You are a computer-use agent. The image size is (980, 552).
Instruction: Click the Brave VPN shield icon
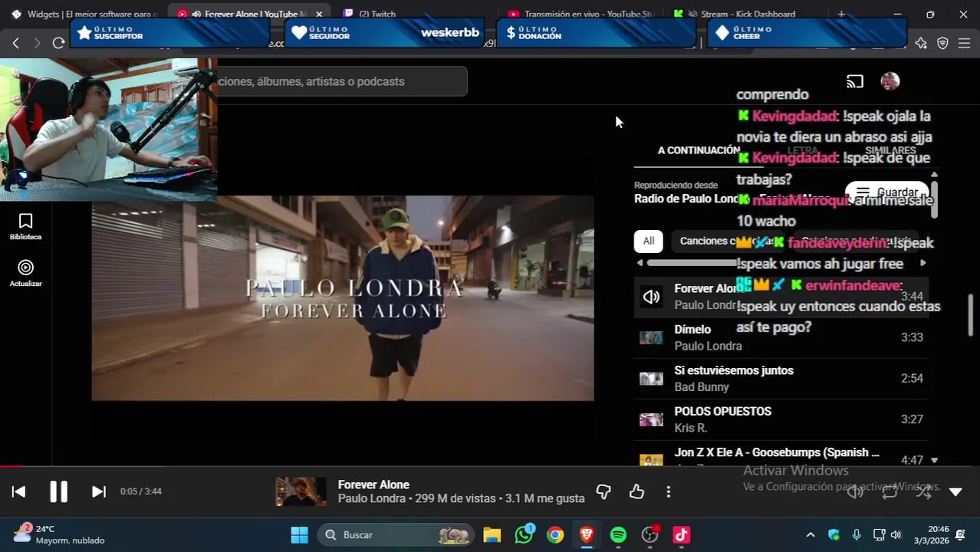point(942,44)
